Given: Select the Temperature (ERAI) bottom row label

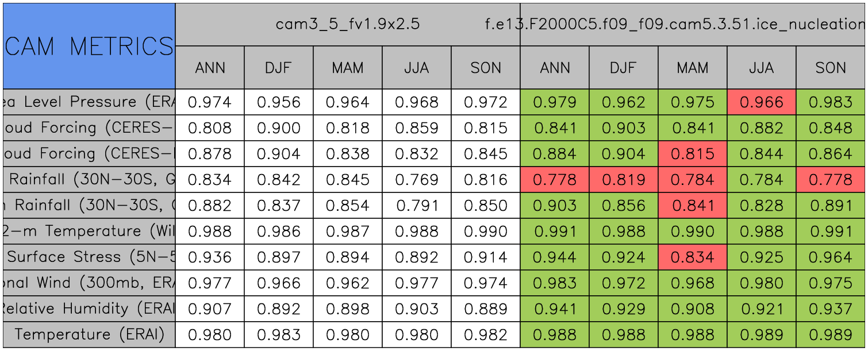Looking at the screenshot, I should tap(89, 335).
